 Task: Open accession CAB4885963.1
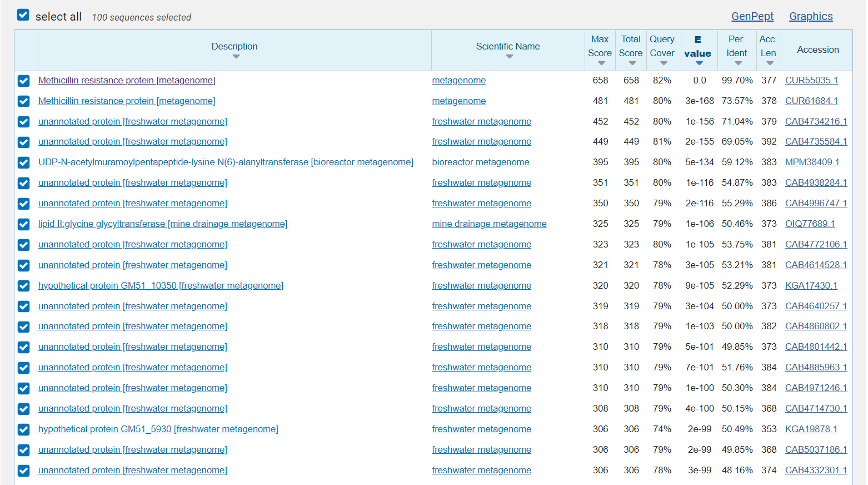pos(816,367)
